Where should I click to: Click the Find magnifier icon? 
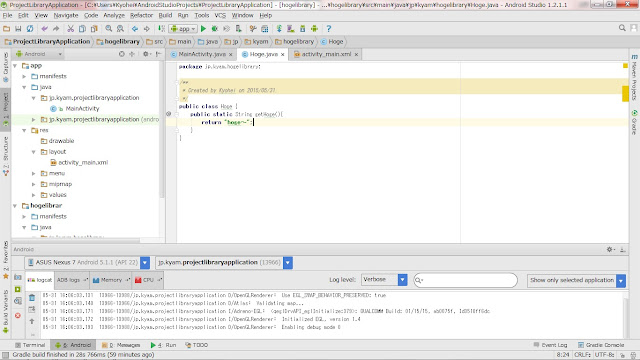tap(109, 29)
